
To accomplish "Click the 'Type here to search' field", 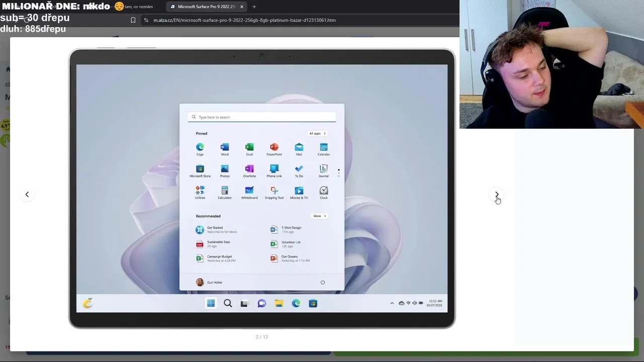I will (x=262, y=117).
